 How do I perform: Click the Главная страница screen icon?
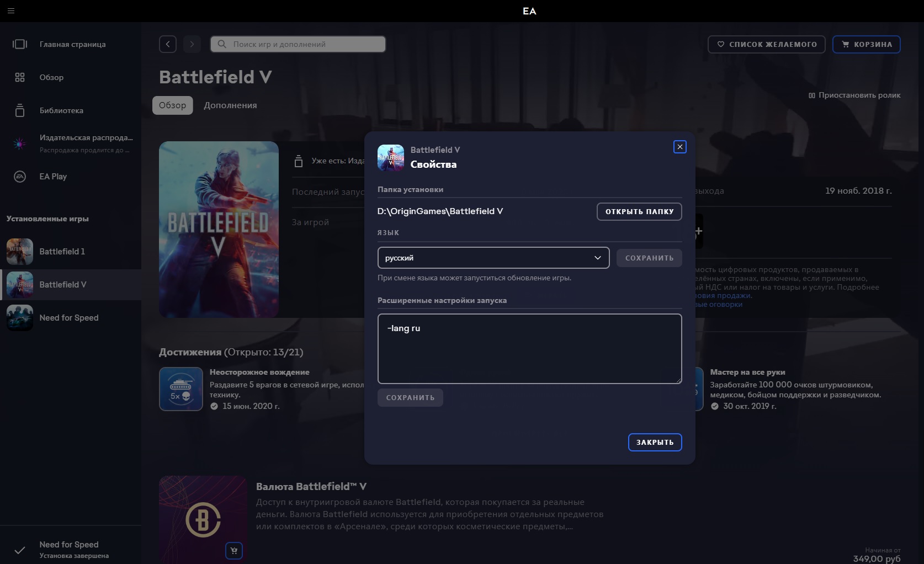click(x=20, y=44)
